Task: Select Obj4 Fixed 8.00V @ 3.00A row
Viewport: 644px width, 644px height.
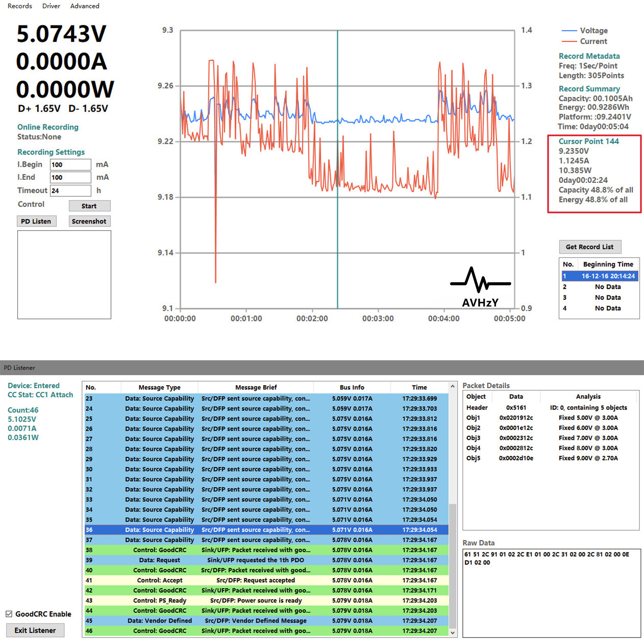Action: (x=550, y=448)
